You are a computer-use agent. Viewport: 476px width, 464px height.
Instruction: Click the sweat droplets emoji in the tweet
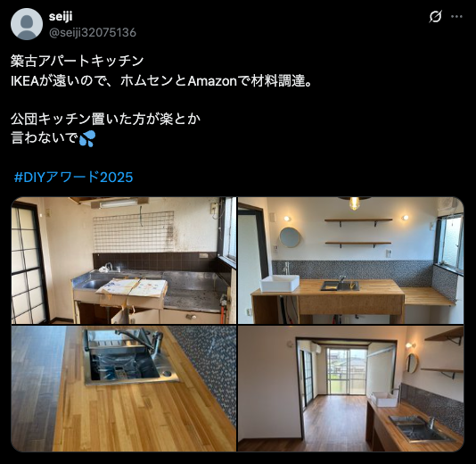[87, 138]
